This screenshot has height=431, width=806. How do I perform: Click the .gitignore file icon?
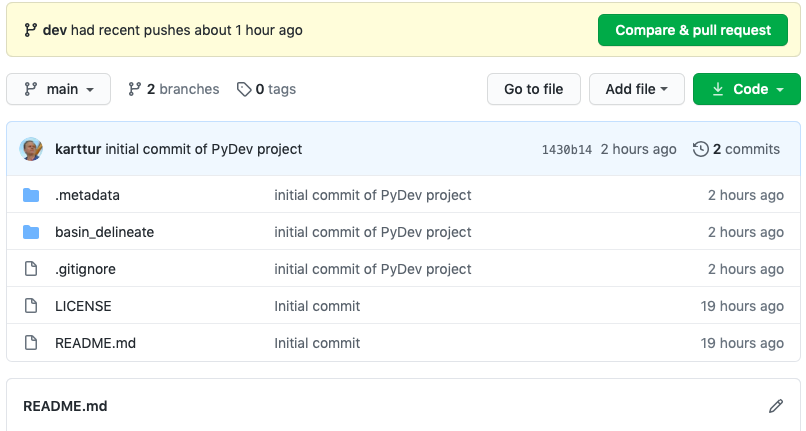[31, 269]
